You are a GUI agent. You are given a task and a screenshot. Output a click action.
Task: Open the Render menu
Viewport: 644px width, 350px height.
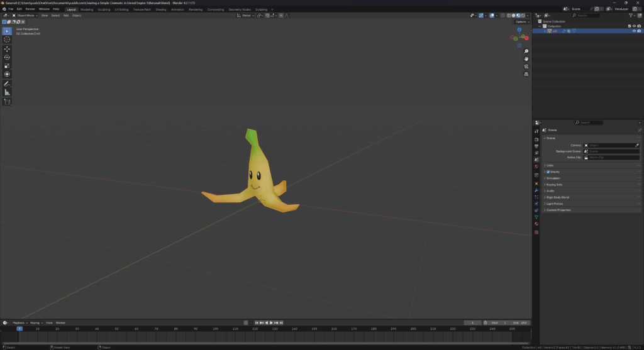(x=30, y=9)
